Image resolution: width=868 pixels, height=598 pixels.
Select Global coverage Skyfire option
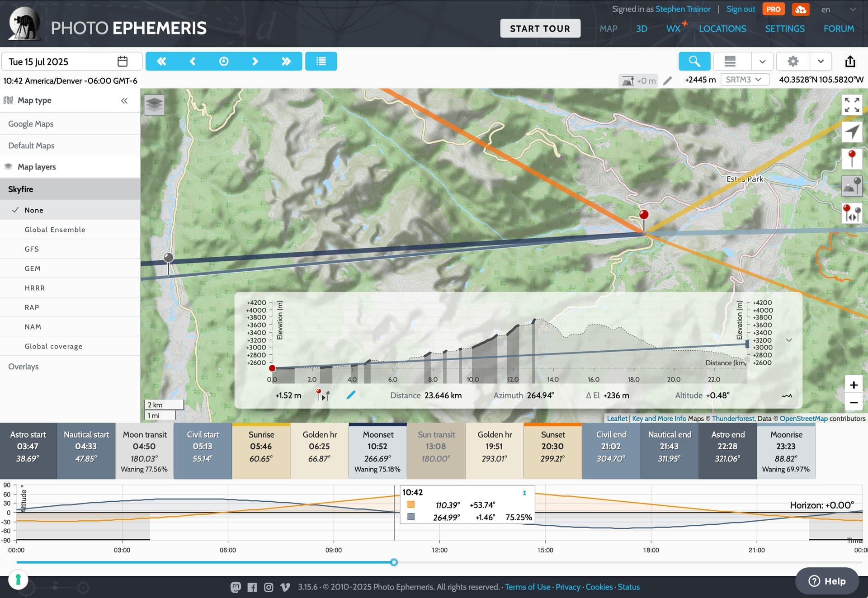[70, 346]
